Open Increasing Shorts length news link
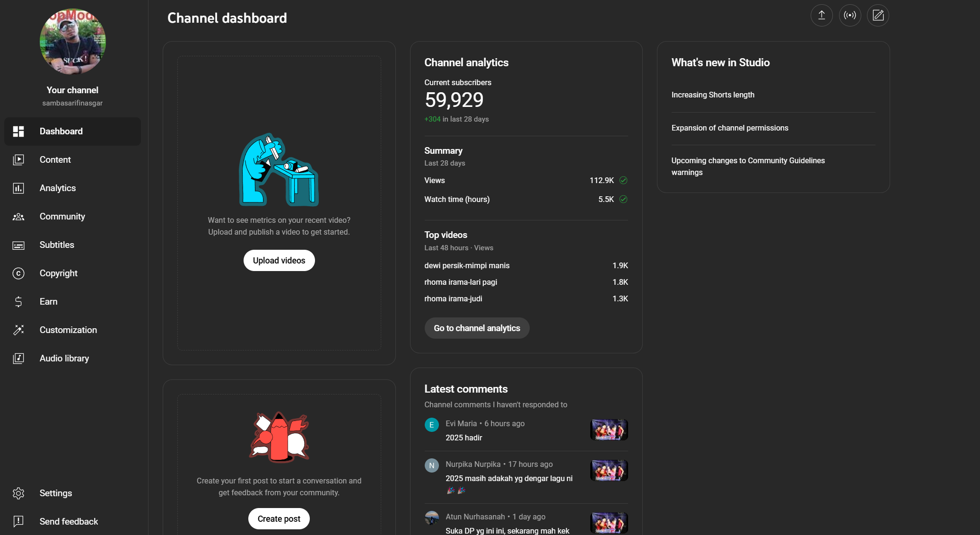This screenshot has height=535, width=980. click(x=713, y=95)
